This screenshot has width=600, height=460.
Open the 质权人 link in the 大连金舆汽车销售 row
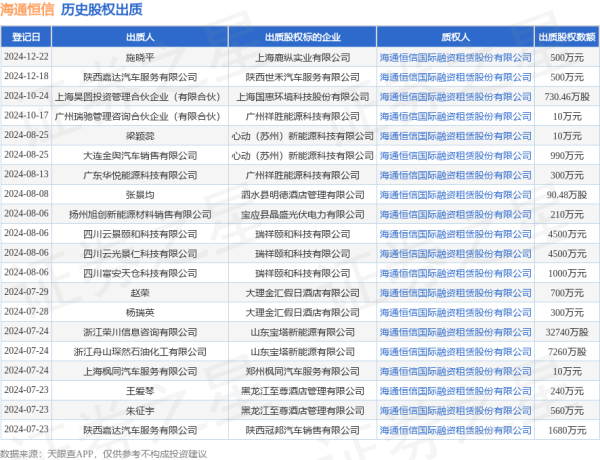point(455,155)
